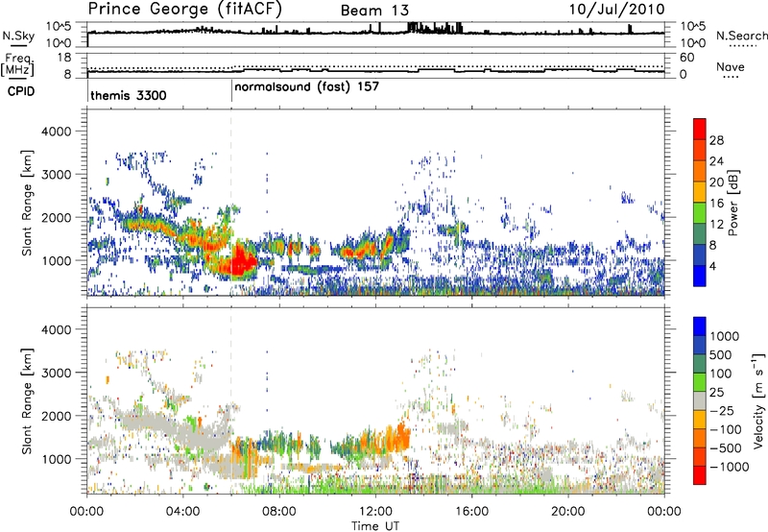This screenshot has width=768, height=532.
Task: Click the 'themis 3300' CPID marker text
Action: pyautogui.click(x=129, y=95)
